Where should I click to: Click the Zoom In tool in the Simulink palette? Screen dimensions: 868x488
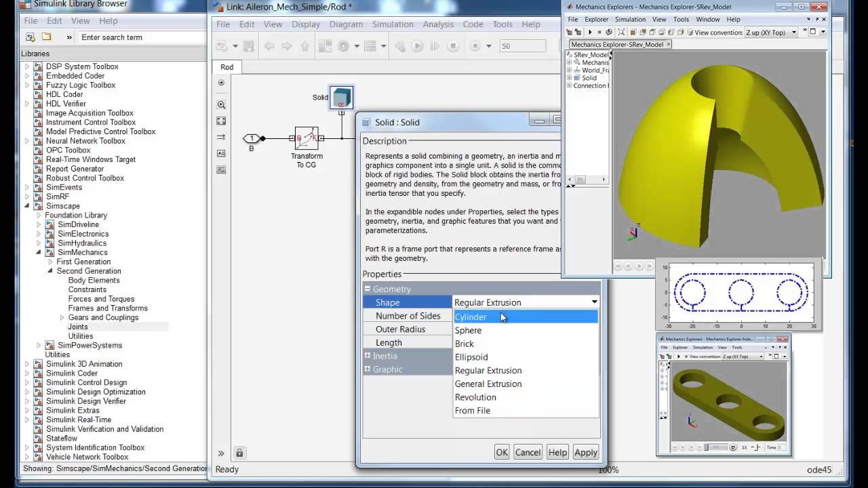pyautogui.click(x=221, y=104)
